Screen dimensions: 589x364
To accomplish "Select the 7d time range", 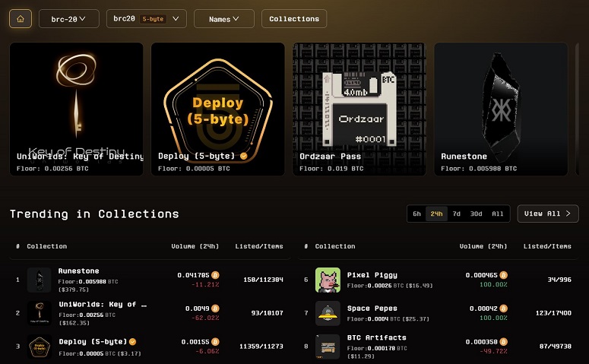I will (457, 214).
